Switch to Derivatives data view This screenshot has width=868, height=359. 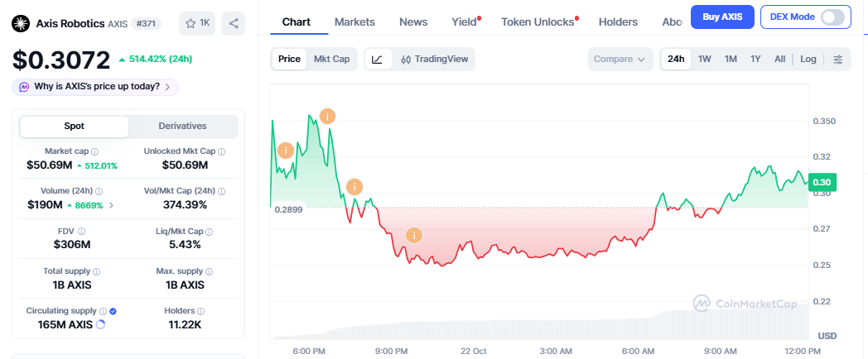coord(182,126)
